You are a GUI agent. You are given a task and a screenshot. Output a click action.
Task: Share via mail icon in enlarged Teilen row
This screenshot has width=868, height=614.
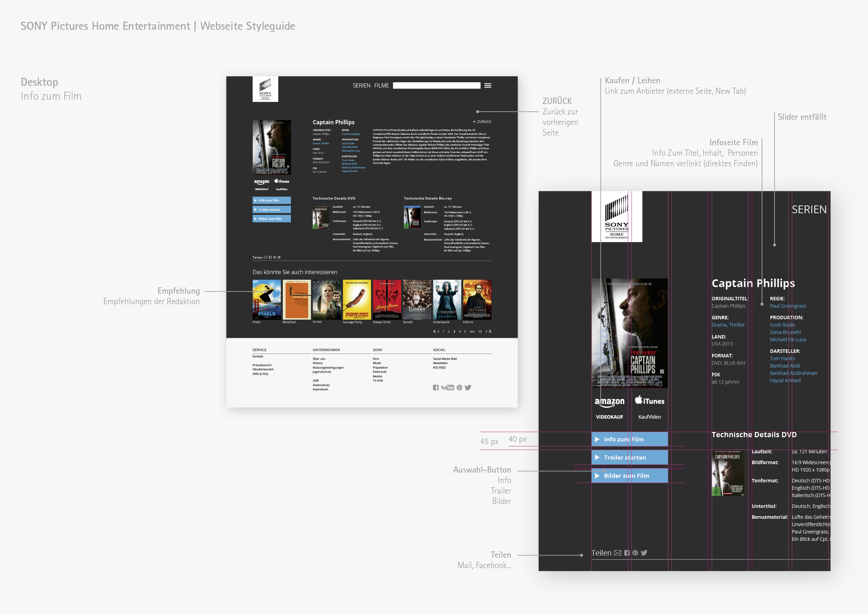618,553
